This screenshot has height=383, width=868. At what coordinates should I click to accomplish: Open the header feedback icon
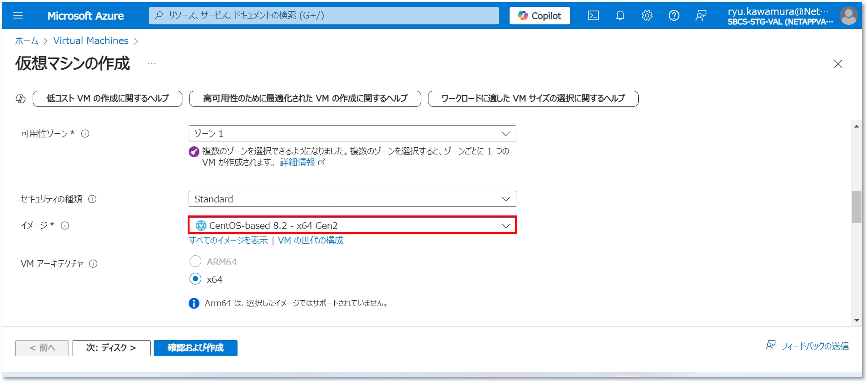point(701,15)
